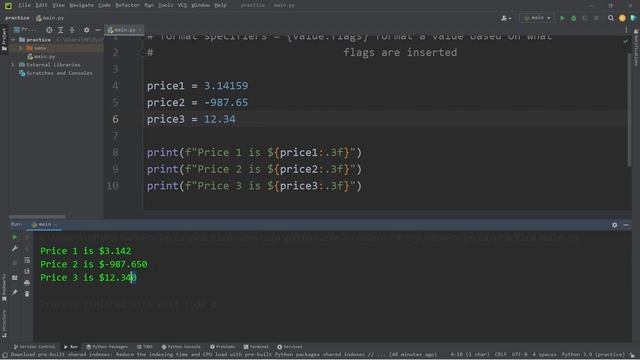This screenshot has height=360, width=640.
Task: Click the Select Opened File target icon in Project panel
Action: [49, 30]
